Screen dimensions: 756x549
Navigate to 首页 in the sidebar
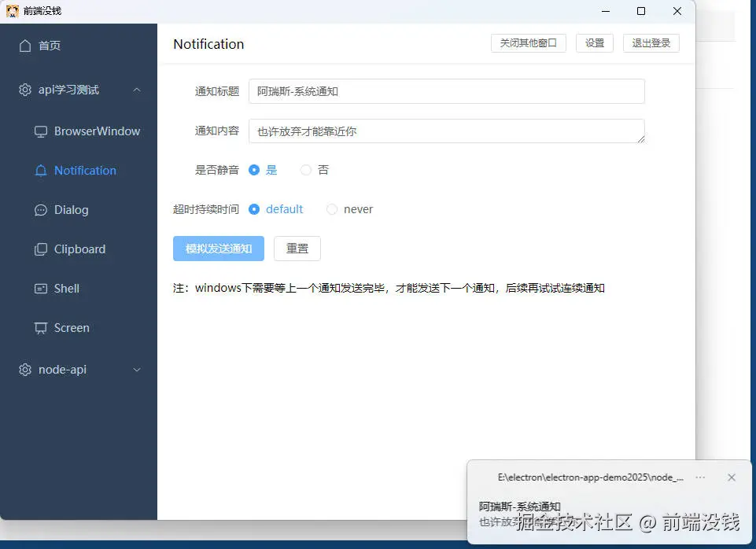point(49,46)
